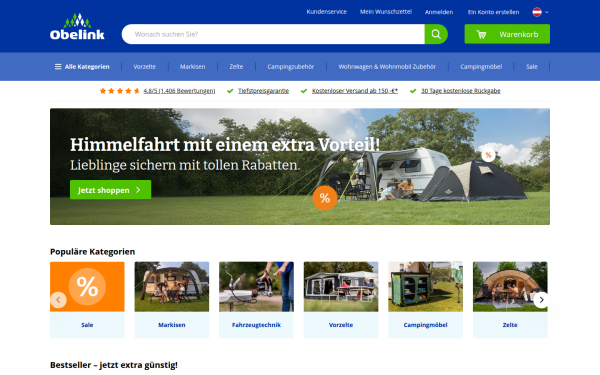
Task: Click 'Lieblinge sichern mit tollen Rabatten' subtitle
Action: click(x=185, y=165)
